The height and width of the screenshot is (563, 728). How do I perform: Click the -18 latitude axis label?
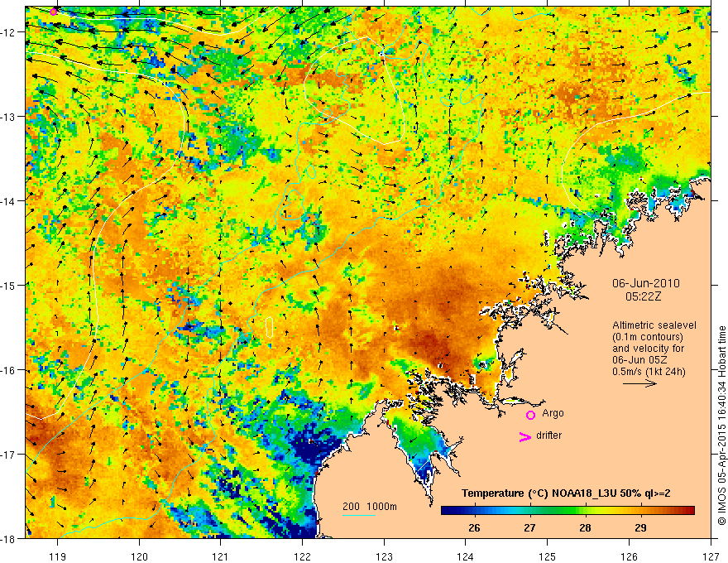click(9, 538)
